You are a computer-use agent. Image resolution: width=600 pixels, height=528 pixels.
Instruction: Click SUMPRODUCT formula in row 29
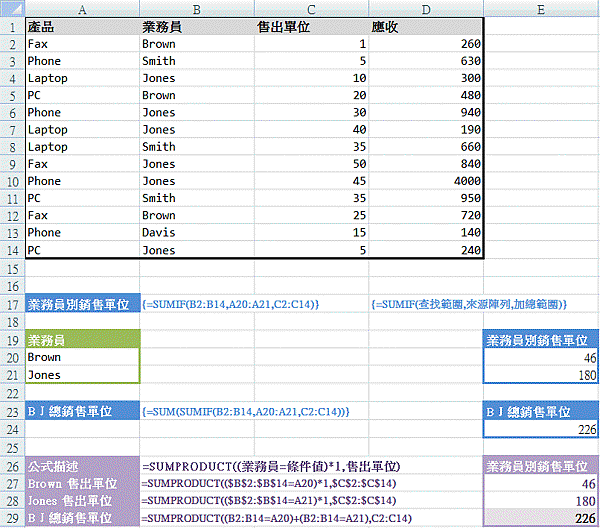277,518
